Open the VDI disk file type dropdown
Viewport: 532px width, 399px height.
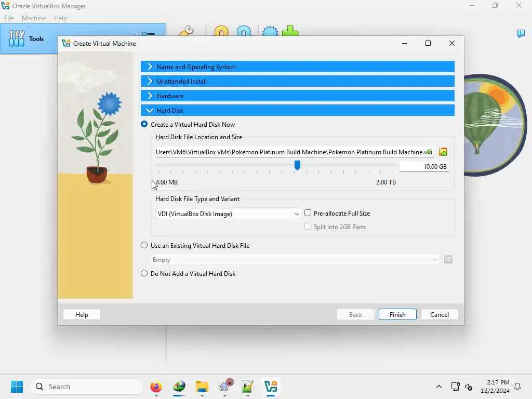click(228, 214)
